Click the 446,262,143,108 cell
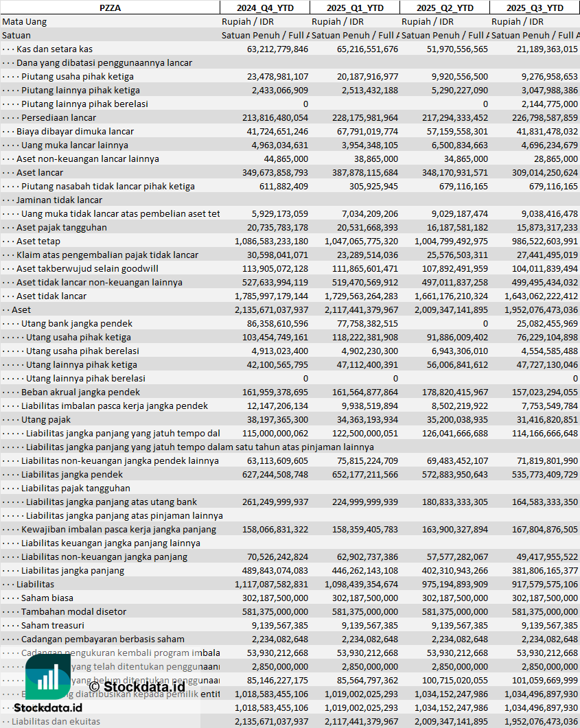The height and width of the screenshot is (728, 580). click(365, 571)
